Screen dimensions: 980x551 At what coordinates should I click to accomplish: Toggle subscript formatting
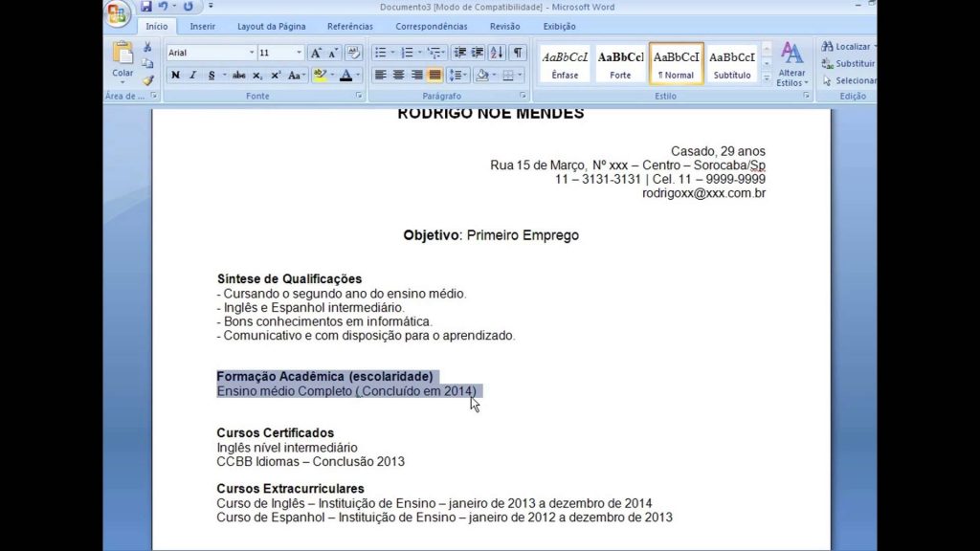pos(256,75)
